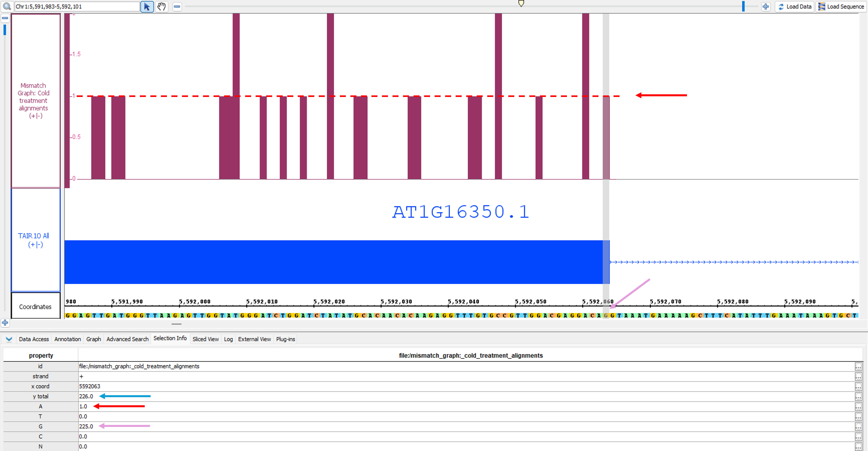Click the AT1G16350.1 gene label
Viewport: 868px width, 451px height.
(461, 212)
